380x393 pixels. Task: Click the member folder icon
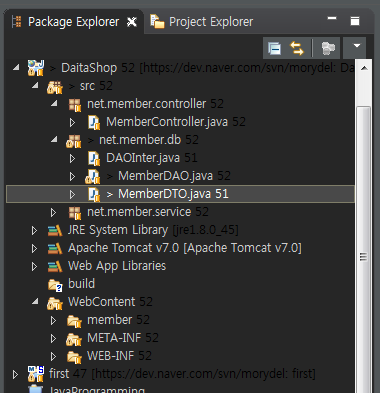coord(74,321)
